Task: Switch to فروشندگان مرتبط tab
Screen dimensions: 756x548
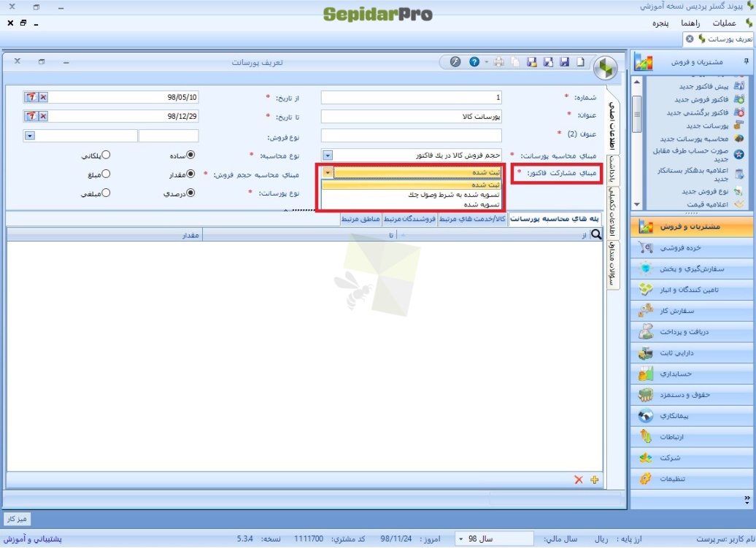Action: pos(410,219)
